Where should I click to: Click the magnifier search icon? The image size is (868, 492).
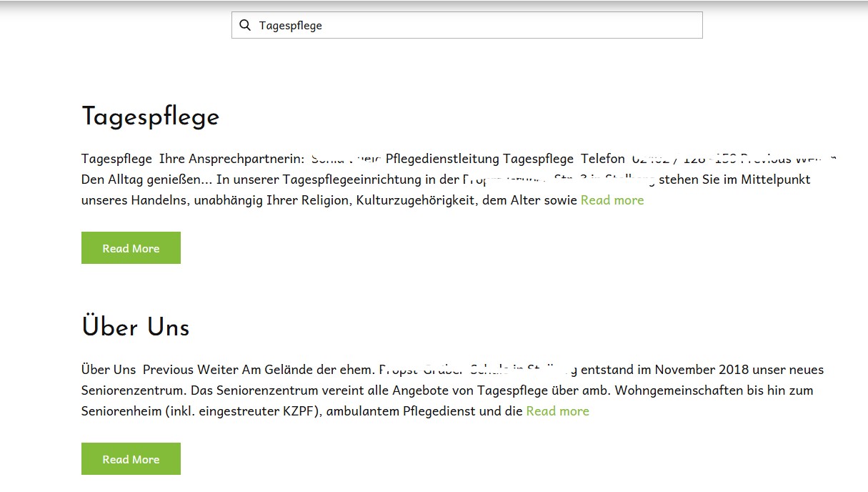(245, 25)
